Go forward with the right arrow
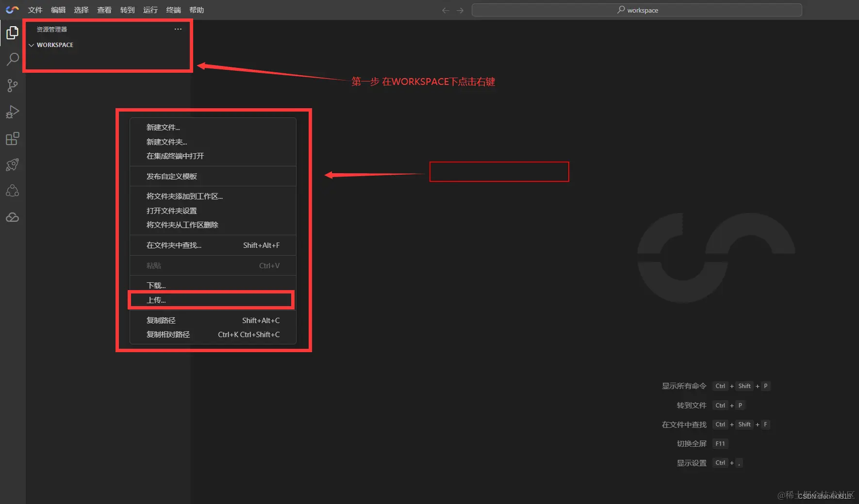Viewport: 859px width, 504px height. [x=460, y=10]
